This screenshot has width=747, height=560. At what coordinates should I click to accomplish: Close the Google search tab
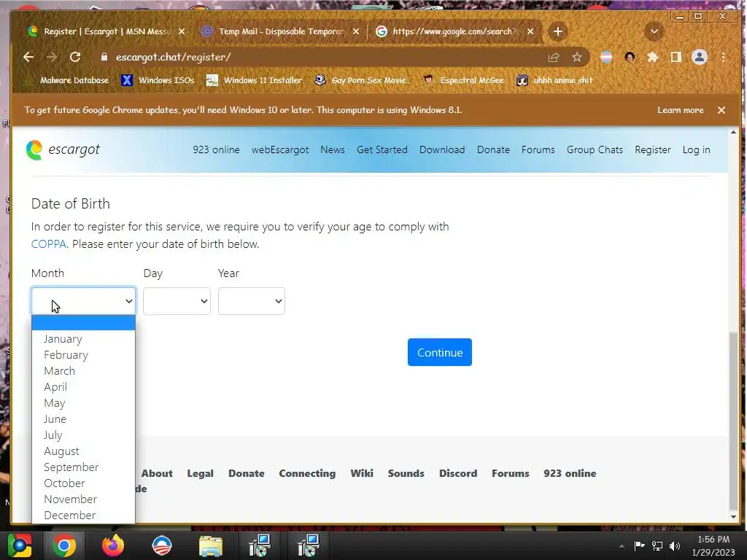[530, 31]
